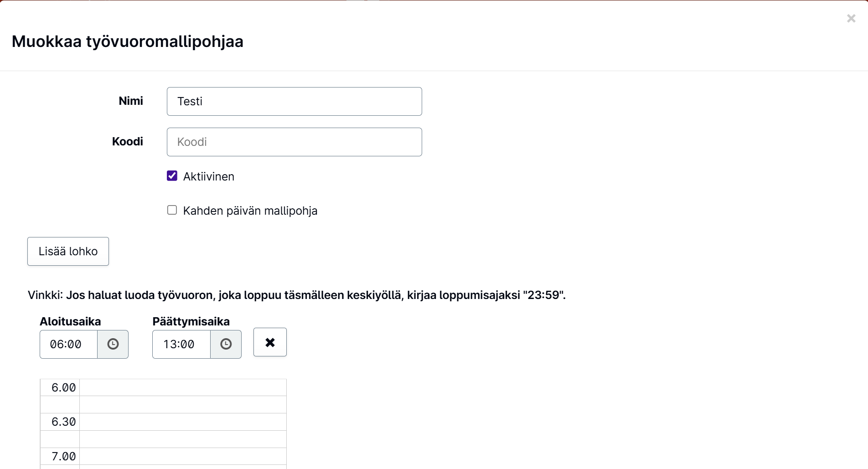
Task: Open clock picker for Aloitusaika
Action: (113, 344)
